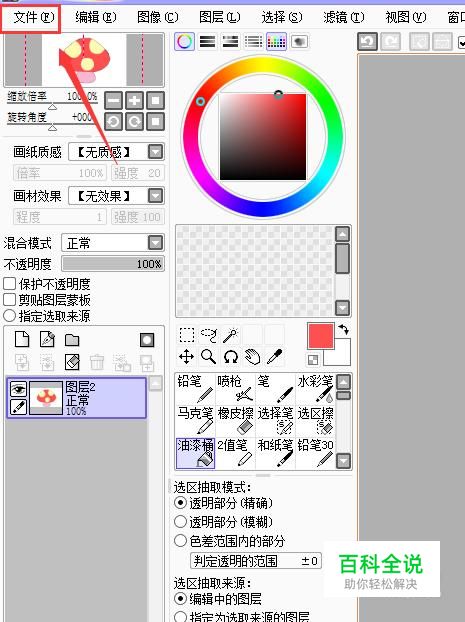Select the hand pan tool
This screenshot has width=465, height=622.
click(253, 357)
